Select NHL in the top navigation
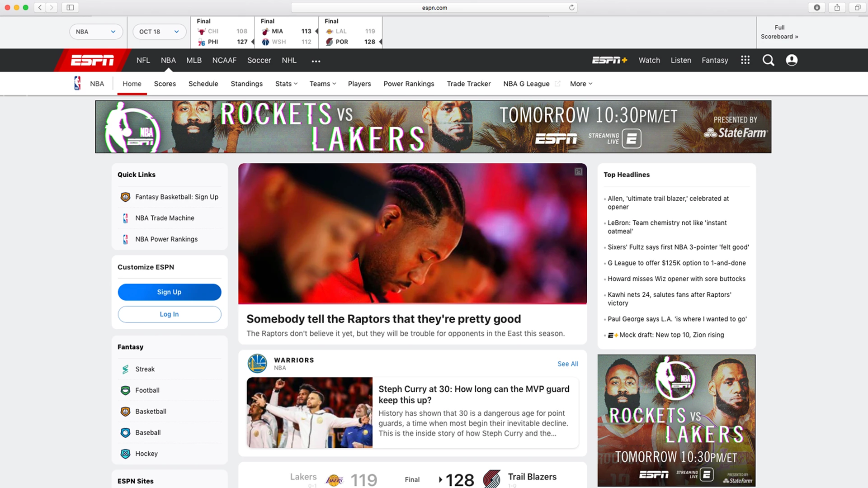 coord(289,60)
